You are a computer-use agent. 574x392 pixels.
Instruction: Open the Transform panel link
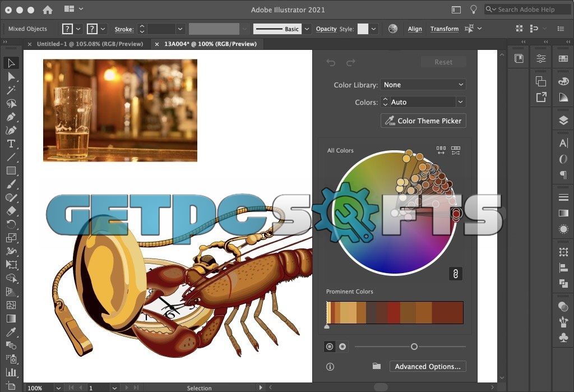tap(444, 29)
